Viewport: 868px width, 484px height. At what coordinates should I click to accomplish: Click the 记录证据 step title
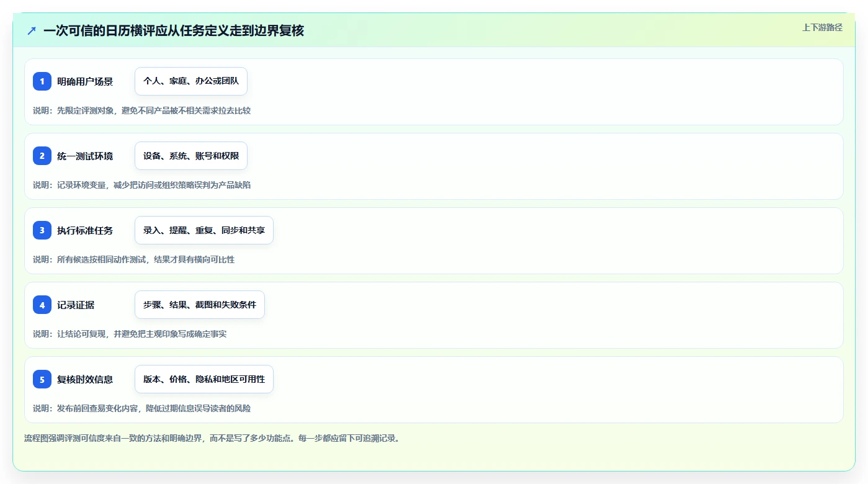click(76, 305)
